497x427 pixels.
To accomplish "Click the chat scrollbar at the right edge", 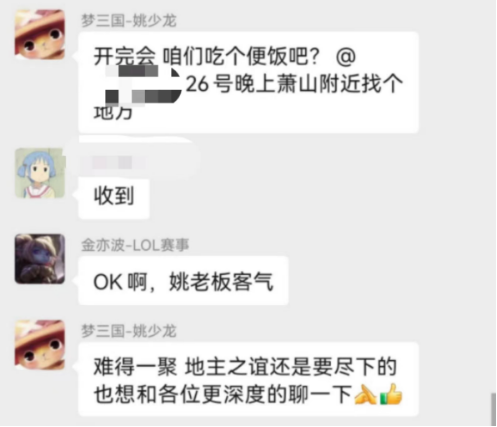I will point(493,409).
